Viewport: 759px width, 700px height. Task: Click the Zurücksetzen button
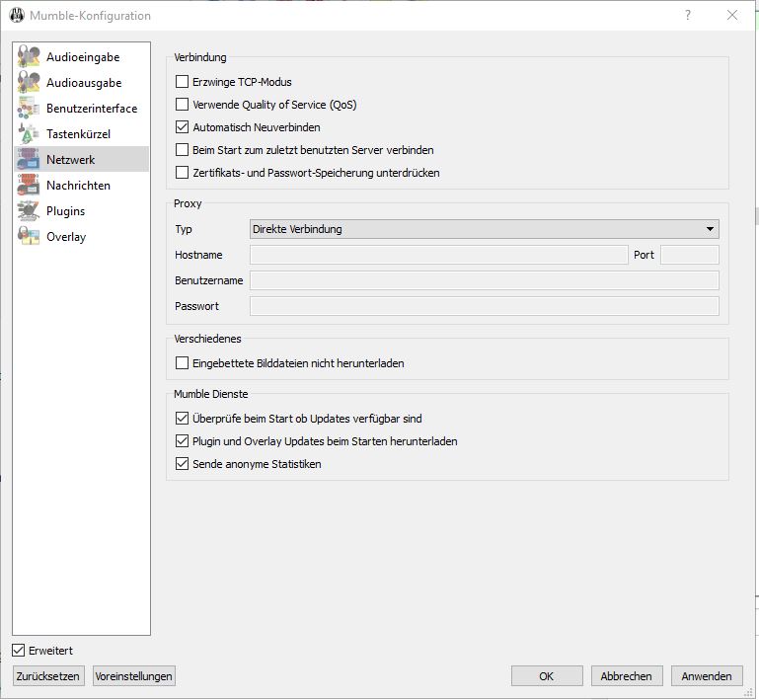click(x=48, y=676)
